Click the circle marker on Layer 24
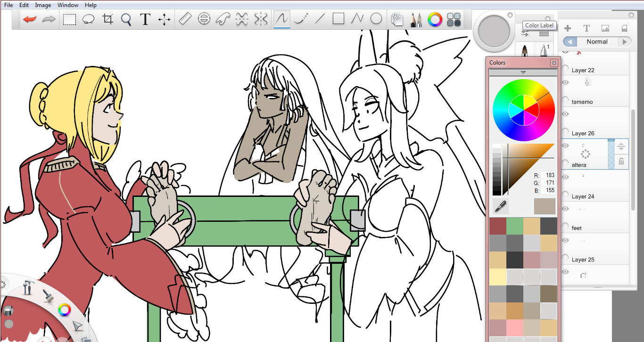Screen dimensions: 644x342 [565, 195]
